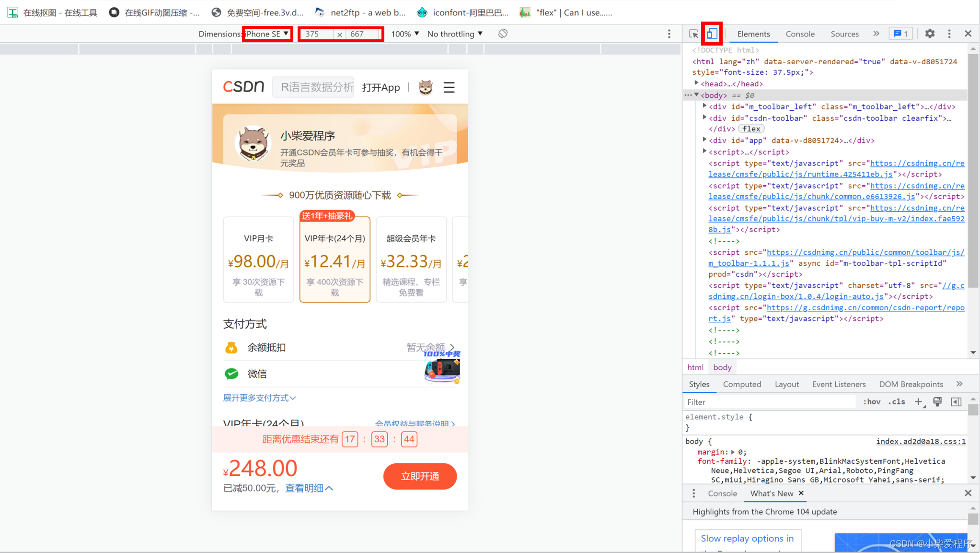Open the runtime.425411eb.js script link
The image size is (980, 553).
[836, 169]
